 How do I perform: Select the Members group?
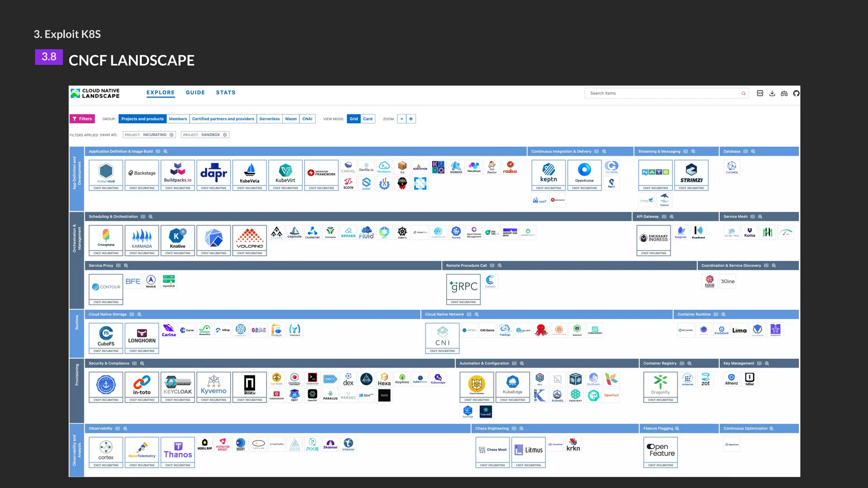pyautogui.click(x=178, y=119)
